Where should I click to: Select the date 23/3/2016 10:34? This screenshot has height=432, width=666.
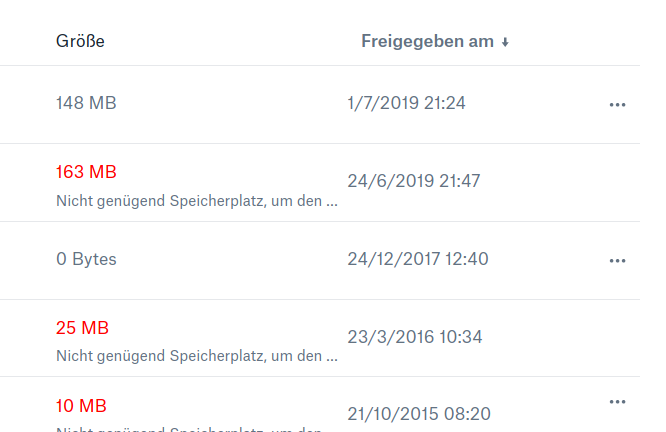[414, 337]
